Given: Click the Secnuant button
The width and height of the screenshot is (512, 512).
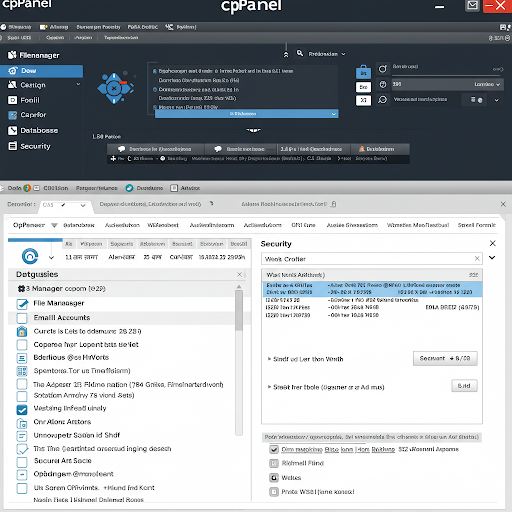Looking at the screenshot, I should [445, 359].
